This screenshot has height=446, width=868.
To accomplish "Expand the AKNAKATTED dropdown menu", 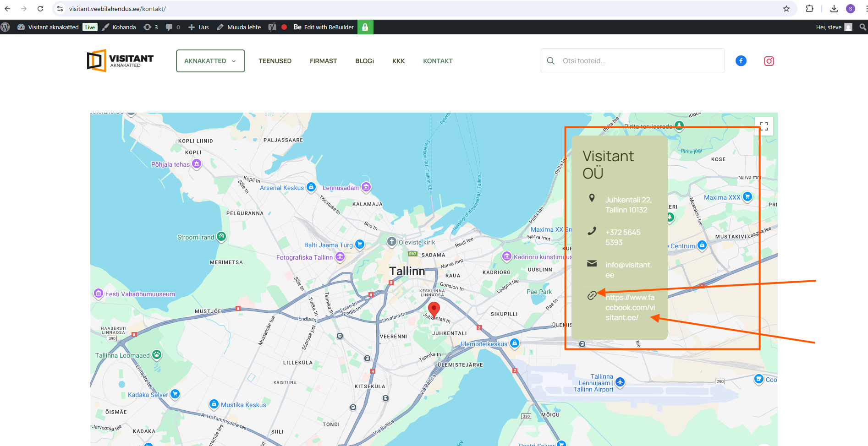I will 210,61.
